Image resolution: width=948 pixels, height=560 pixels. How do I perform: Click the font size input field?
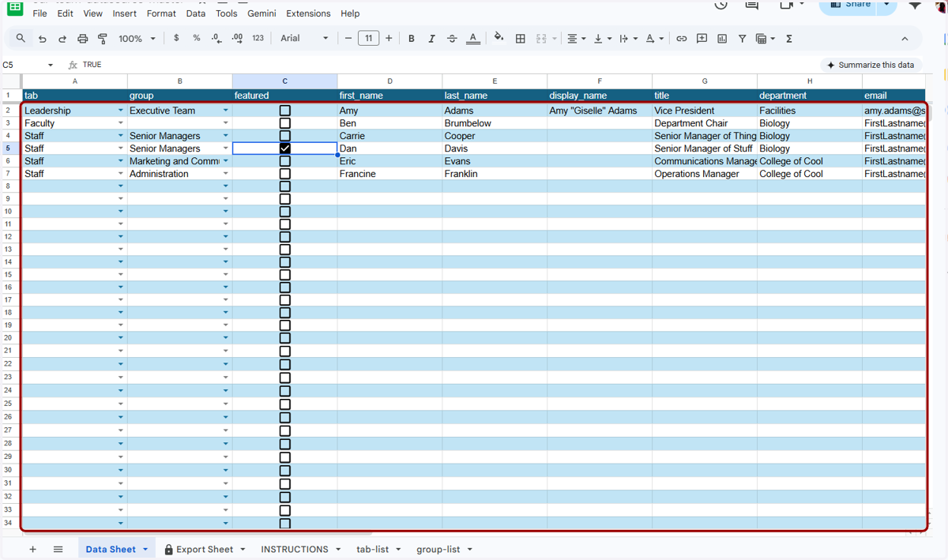point(368,38)
